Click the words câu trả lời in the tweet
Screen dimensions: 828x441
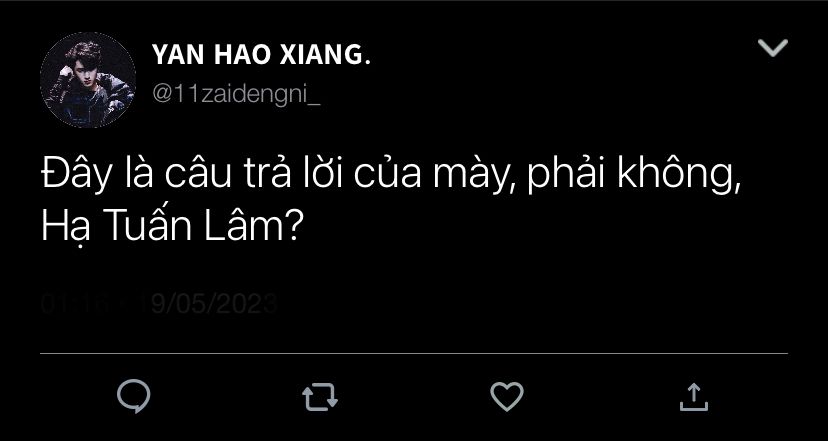[255, 176]
